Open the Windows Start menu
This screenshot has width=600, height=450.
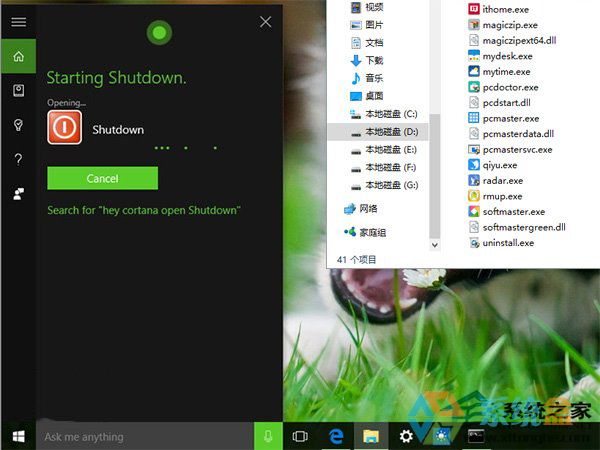pyautogui.click(x=18, y=436)
